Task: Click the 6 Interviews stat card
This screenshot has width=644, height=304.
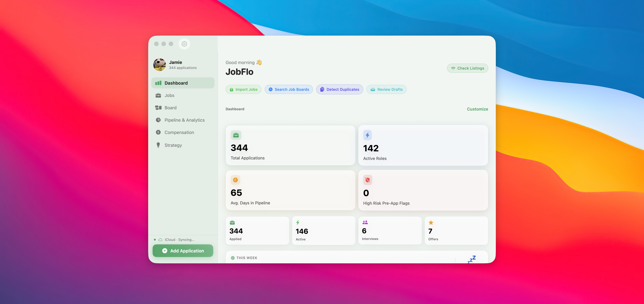Action: point(390,230)
